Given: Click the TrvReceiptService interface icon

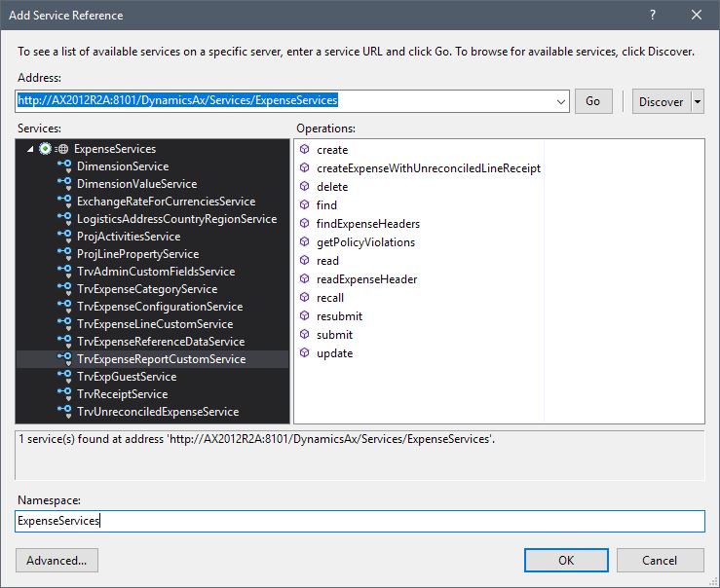Looking at the screenshot, I should pyautogui.click(x=65, y=394).
